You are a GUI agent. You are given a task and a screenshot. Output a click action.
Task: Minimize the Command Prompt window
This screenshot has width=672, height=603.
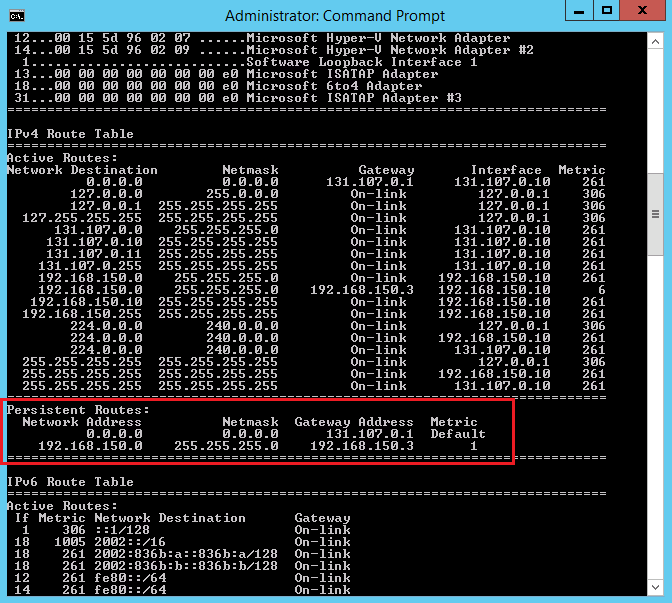coord(579,10)
